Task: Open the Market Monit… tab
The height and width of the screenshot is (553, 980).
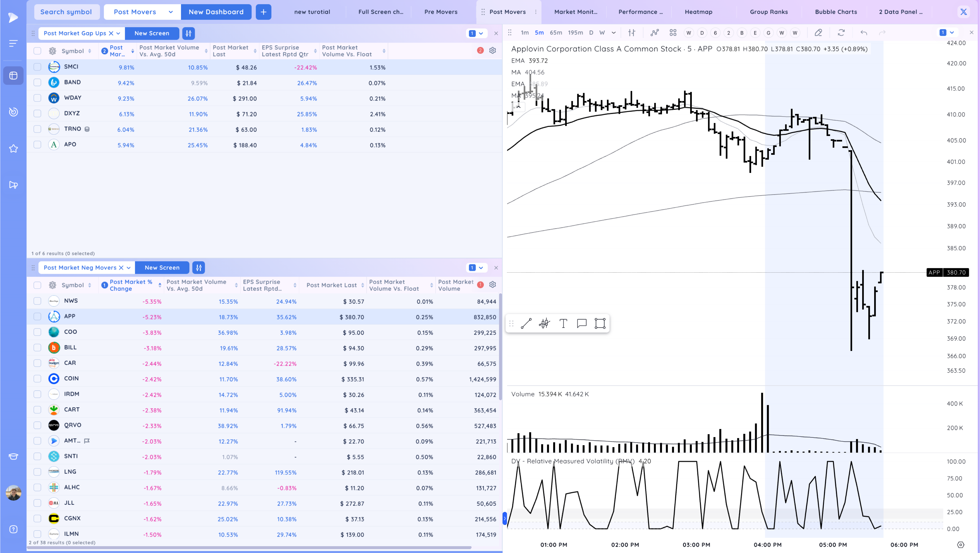Action: click(x=576, y=12)
